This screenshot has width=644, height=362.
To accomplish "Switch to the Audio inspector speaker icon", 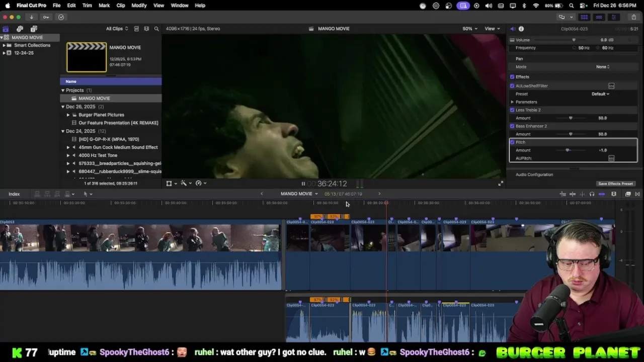I will (x=512, y=29).
